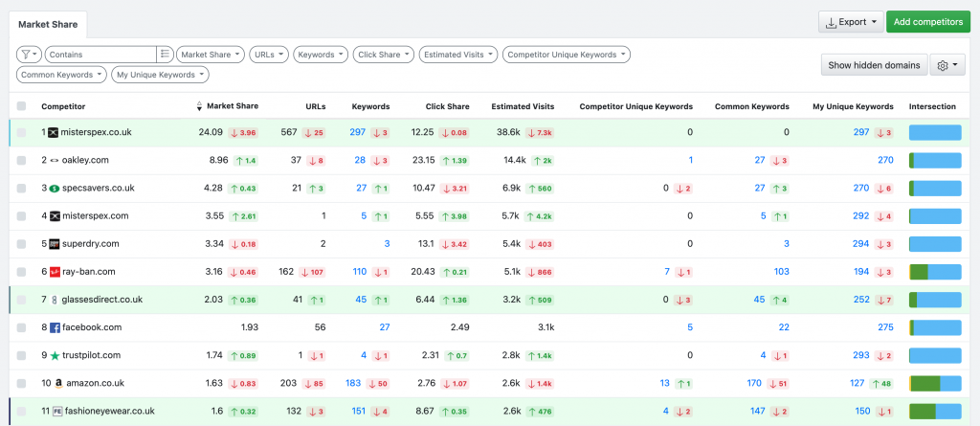Click the specsavers.co.uk green favicon
The height and width of the screenshot is (426, 980).
point(55,189)
